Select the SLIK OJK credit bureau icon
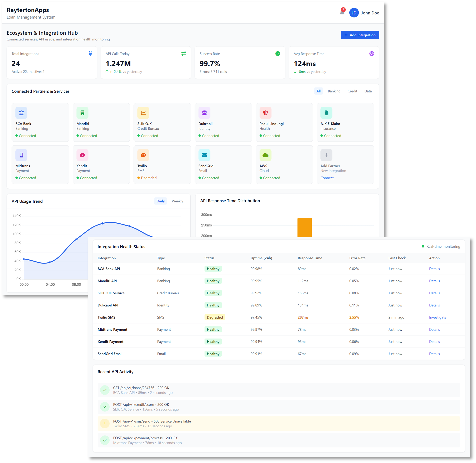The height and width of the screenshot is (463, 476). [x=143, y=113]
